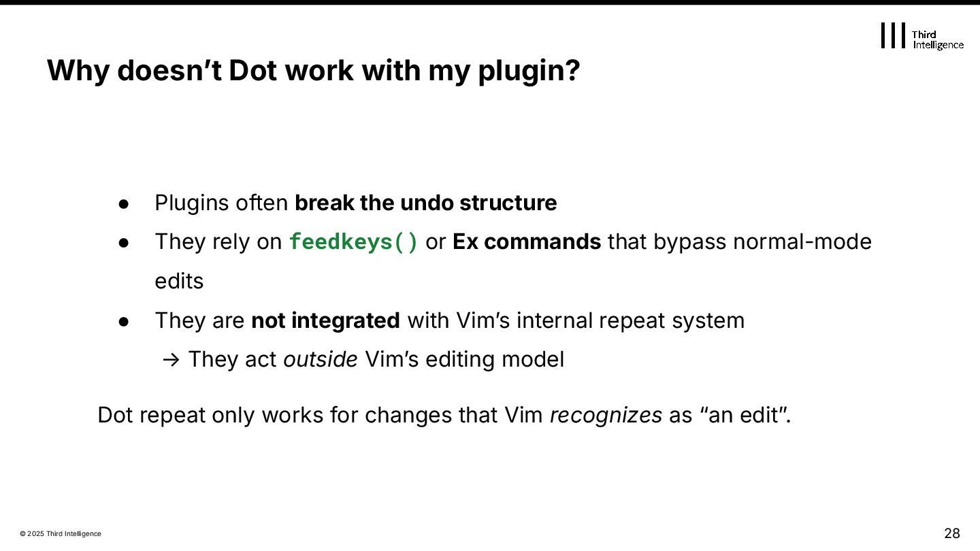Click the wrapped word 'edits' on its own line
The image size is (980, 551).
[x=179, y=281]
